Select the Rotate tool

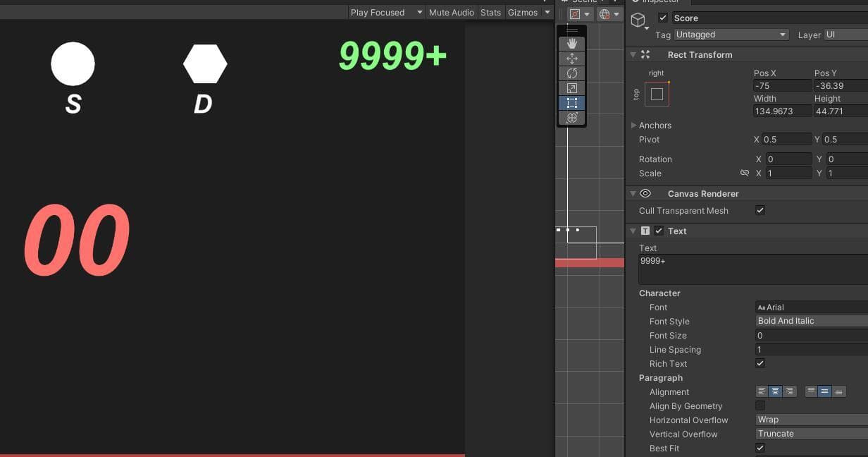click(x=571, y=73)
